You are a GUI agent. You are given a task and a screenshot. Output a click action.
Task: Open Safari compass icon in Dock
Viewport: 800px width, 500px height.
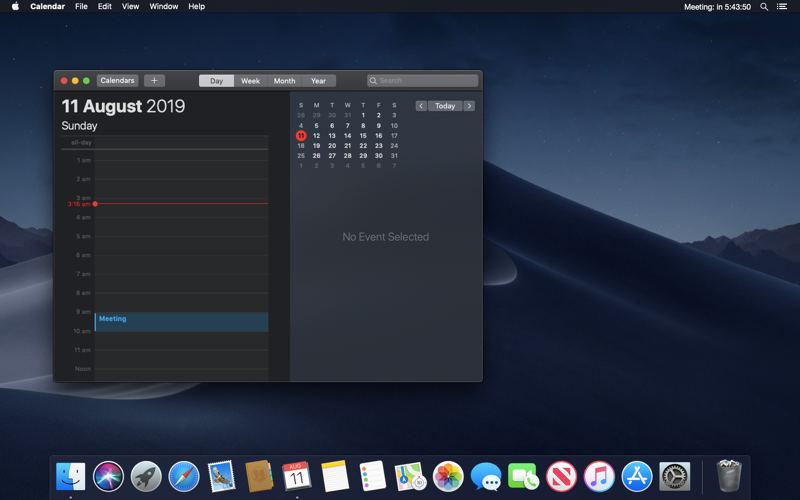tap(184, 476)
